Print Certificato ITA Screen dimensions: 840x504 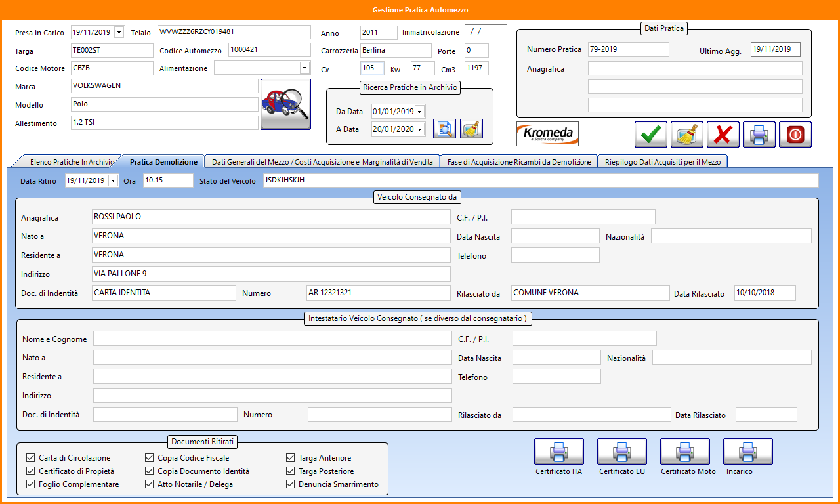point(559,451)
